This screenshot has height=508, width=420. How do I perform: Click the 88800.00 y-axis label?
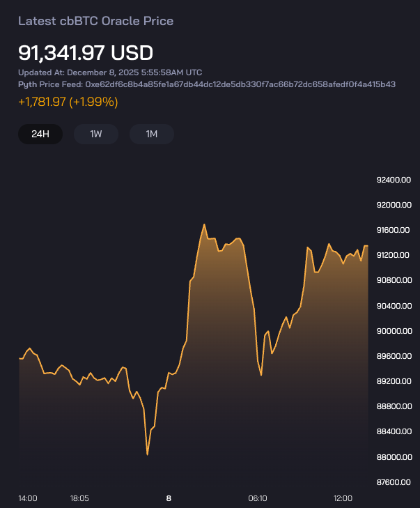click(x=394, y=406)
